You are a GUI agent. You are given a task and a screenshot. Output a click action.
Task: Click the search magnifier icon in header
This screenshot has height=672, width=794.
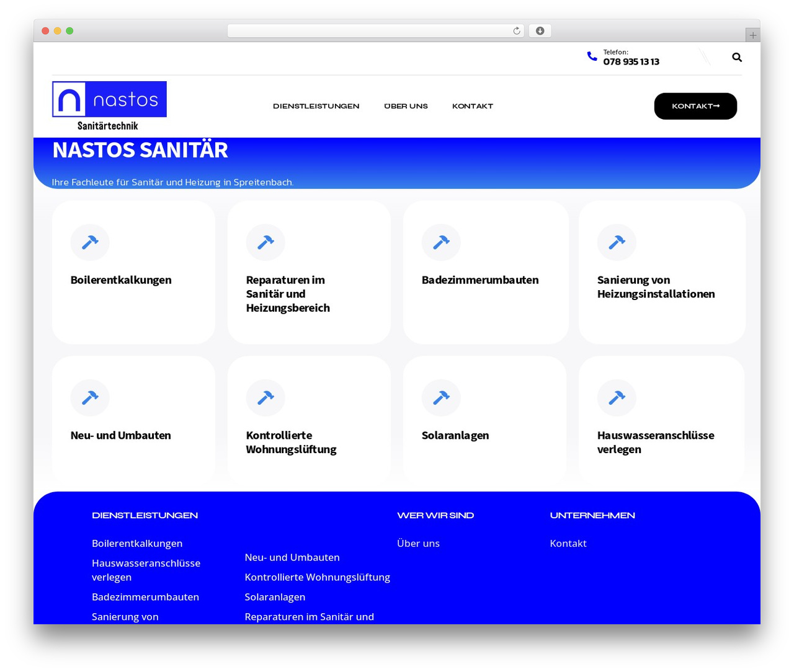[737, 57]
